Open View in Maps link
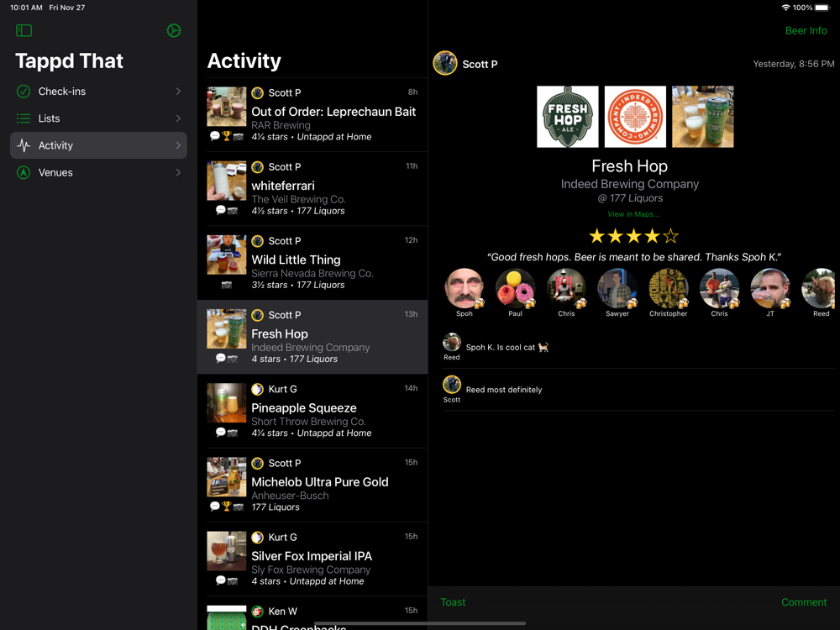 tap(633, 213)
